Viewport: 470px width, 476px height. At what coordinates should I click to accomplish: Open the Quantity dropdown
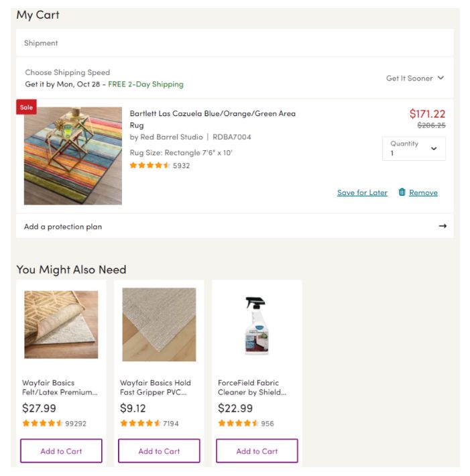click(414, 148)
